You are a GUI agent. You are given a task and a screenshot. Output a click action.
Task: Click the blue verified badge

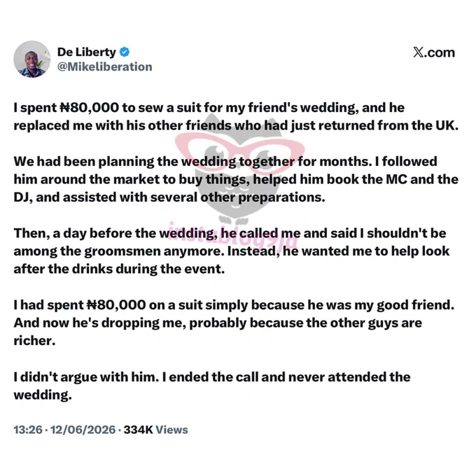click(x=125, y=52)
